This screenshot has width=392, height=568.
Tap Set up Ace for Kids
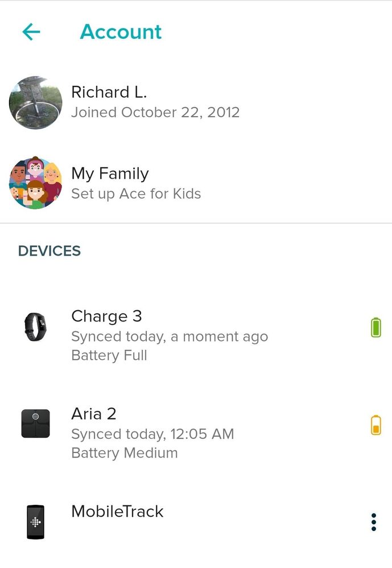tap(136, 194)
